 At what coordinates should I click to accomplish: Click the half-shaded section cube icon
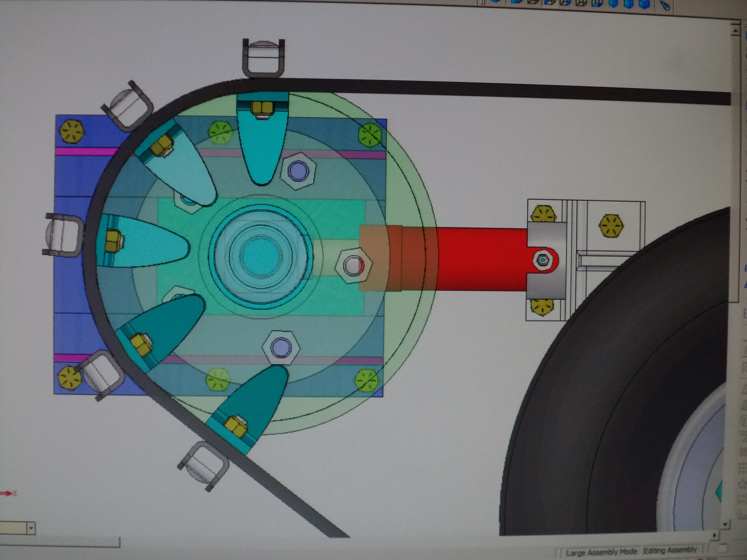tap(597, 3)
